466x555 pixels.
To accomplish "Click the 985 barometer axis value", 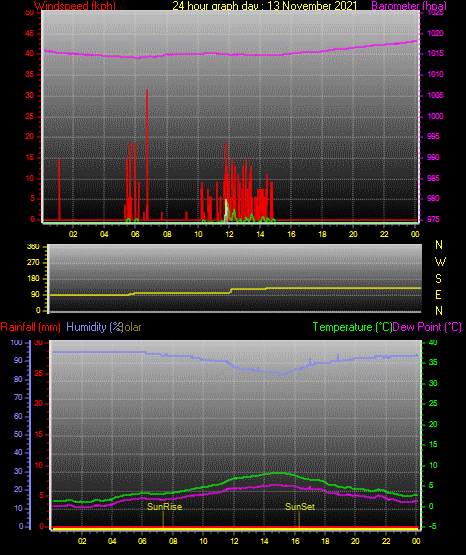I will [x=433, y=178].
